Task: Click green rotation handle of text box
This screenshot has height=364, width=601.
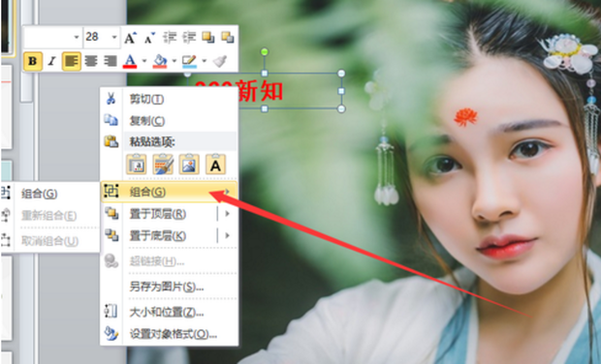Action: click(265, 51)
